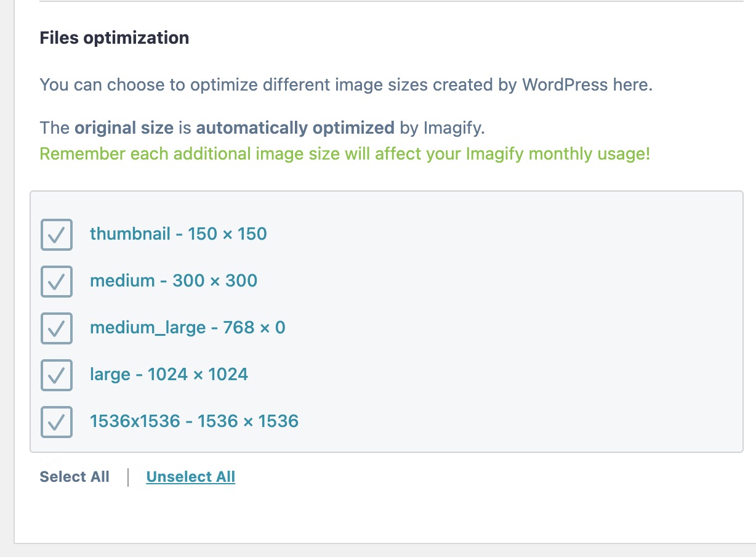Screen dimensions: 756x557
Task: Click the medium - 300 x 300 label
Action: point(174,281)
